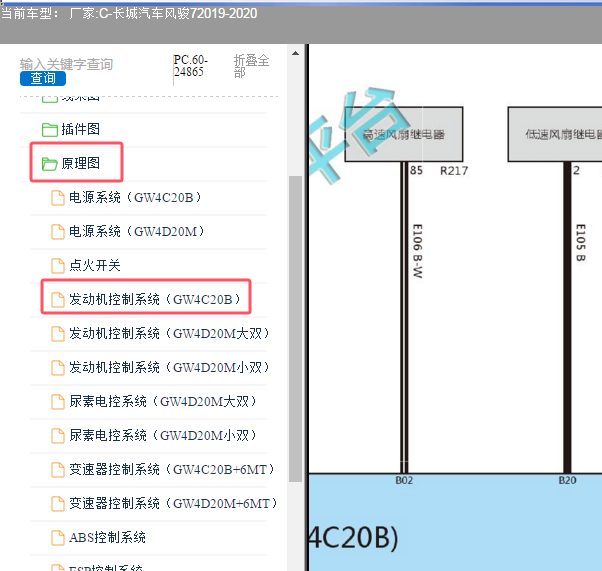
Task: Click file icon beside 尿素电控系统（GW4D20M大双）
Action: (x=58, y=402)
